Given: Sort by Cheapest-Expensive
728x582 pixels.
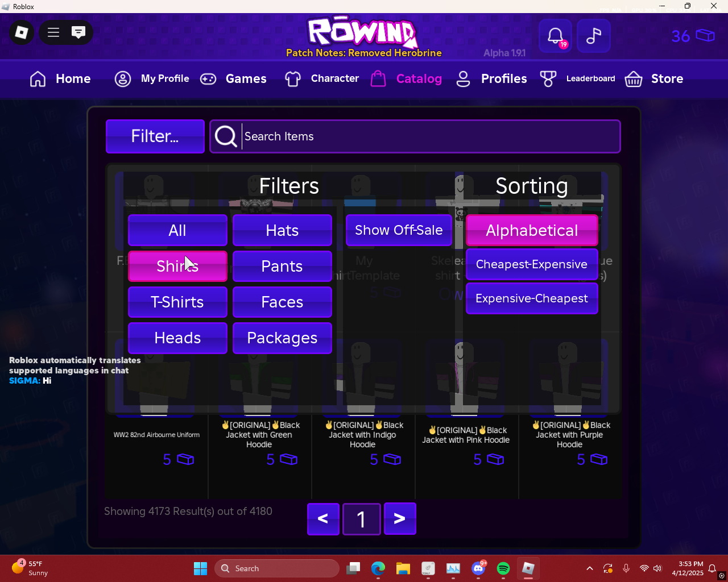Looking at the screenshot, I should [x=532, y=264].
